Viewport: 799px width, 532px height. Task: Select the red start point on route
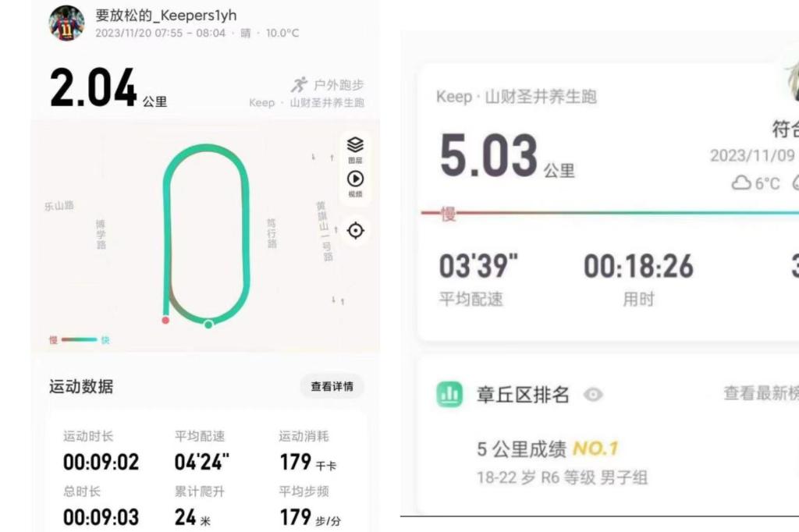(165, 321)
